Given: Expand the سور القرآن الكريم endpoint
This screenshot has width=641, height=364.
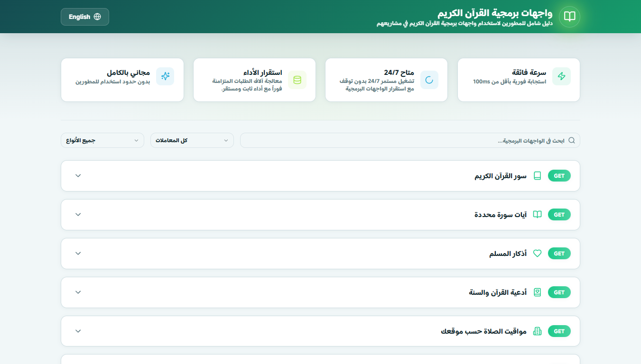Looking at the screenshot, I should pos(78,175).
